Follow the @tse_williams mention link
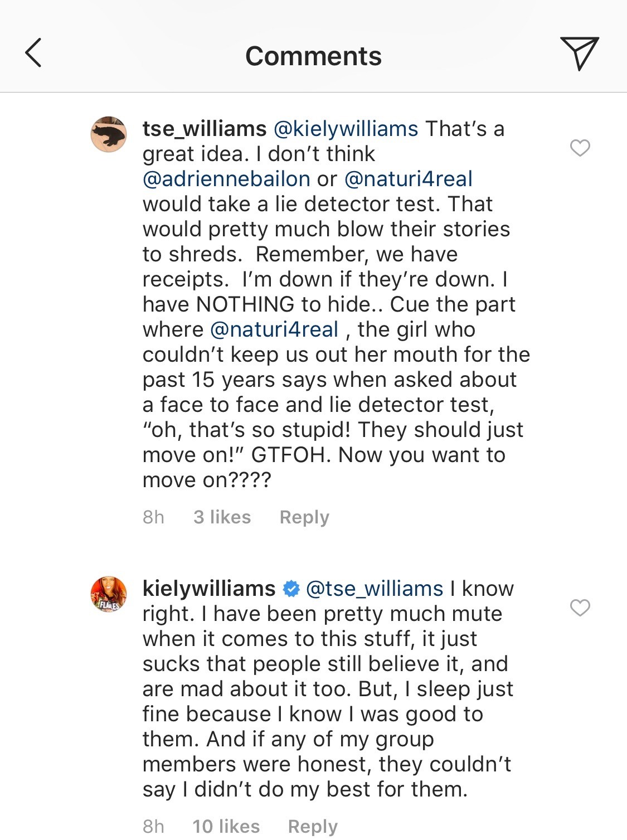 click(375, 589)
